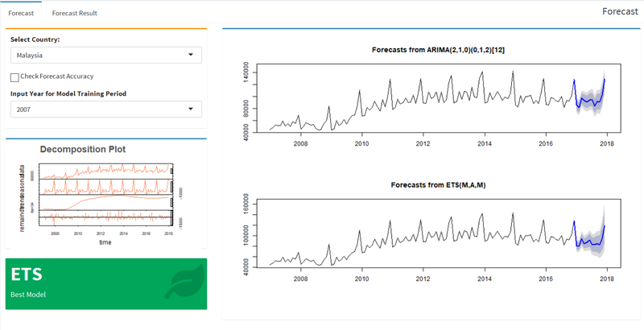
Task: Click the 'Decomposition Plot' heading
Action: point(83,150)
